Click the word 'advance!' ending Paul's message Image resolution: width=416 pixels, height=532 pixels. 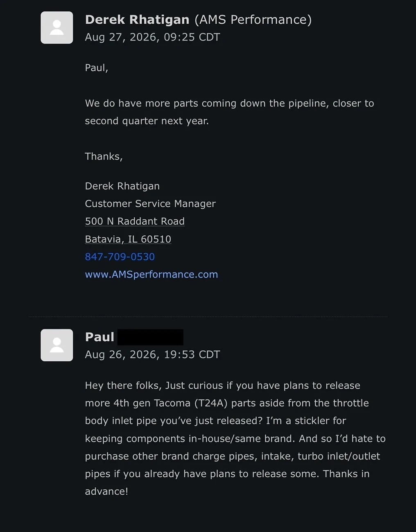click(x=106, y=491)
